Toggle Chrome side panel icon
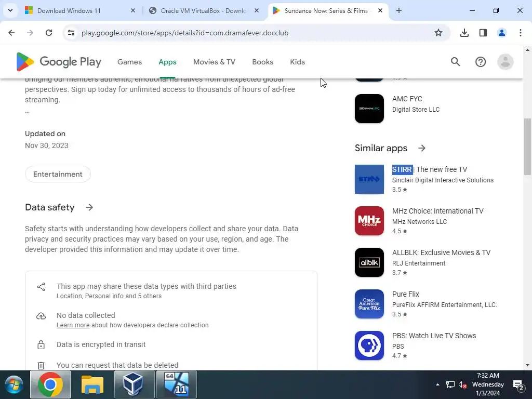This screenshot has height=399, width=532. pyautogui.click(x=483, y=33)
